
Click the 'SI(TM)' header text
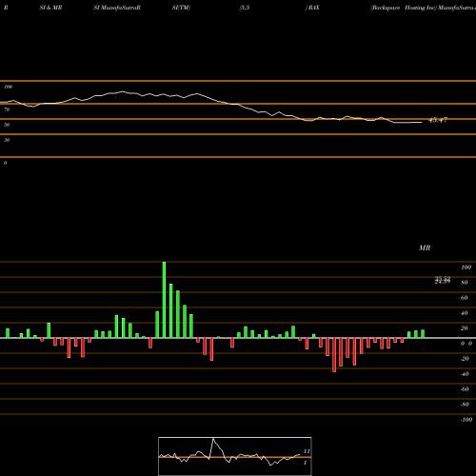tap(181, 8)
